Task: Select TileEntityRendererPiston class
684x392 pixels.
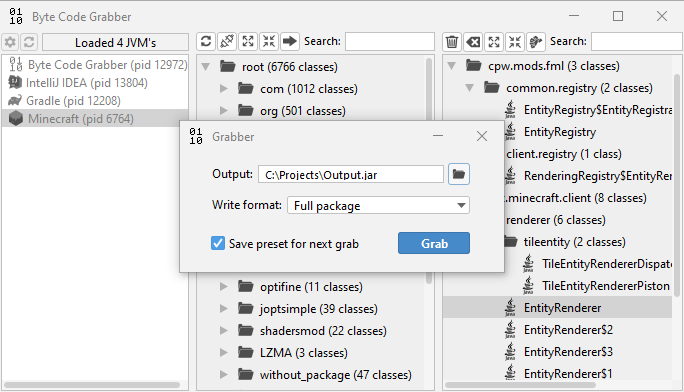Action: pyautogui.click(x=596, y=286)
